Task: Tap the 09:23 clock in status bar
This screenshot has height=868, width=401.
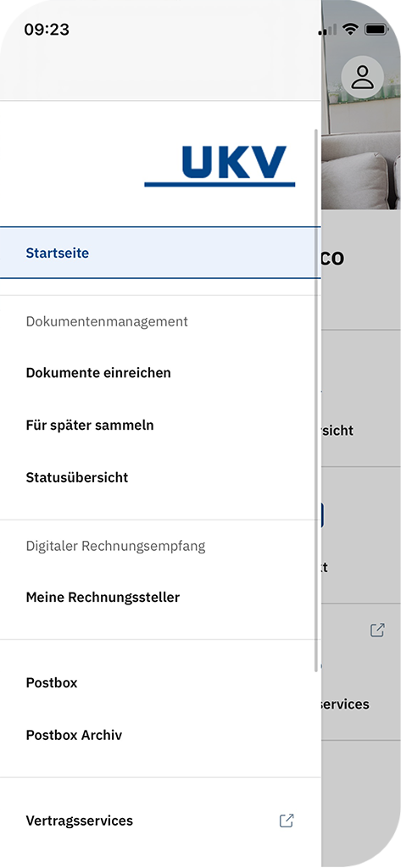Action: click(47, 30)
